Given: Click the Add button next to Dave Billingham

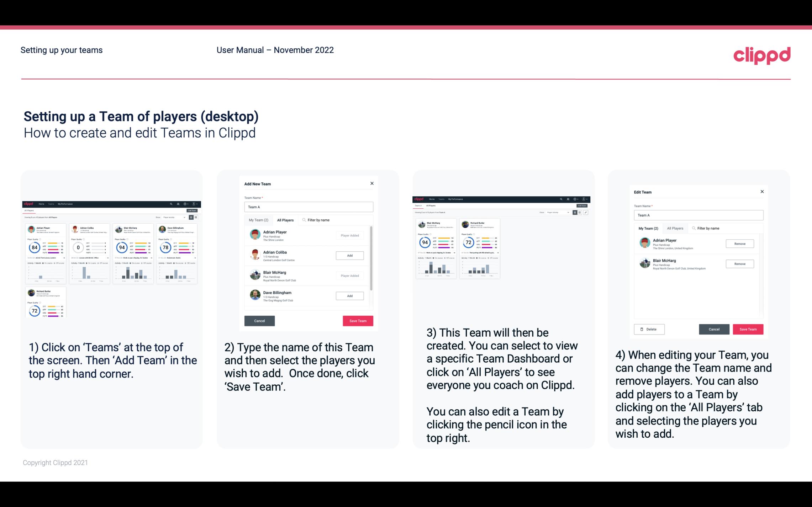Looking at the screenshot, I should click(x=349, y=295).
